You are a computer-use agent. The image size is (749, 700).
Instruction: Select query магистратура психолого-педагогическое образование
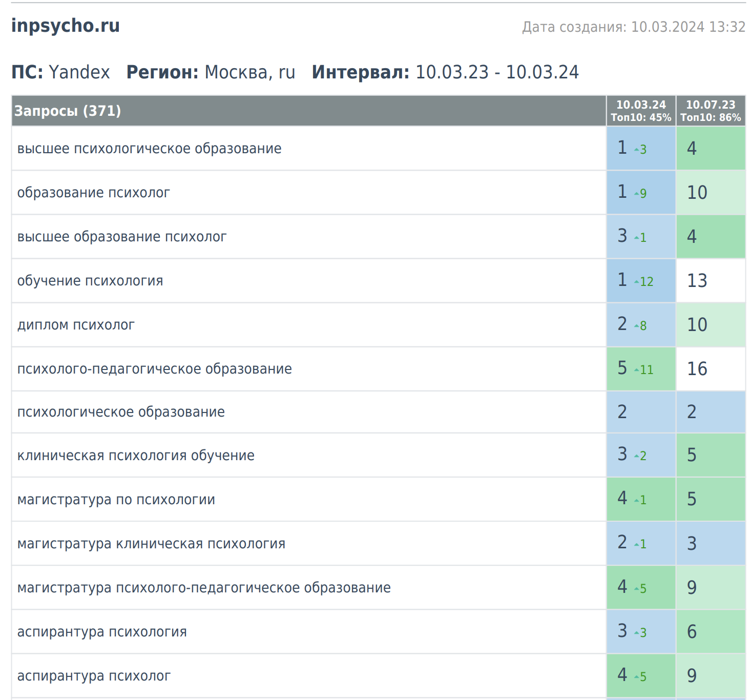[204, 588]
